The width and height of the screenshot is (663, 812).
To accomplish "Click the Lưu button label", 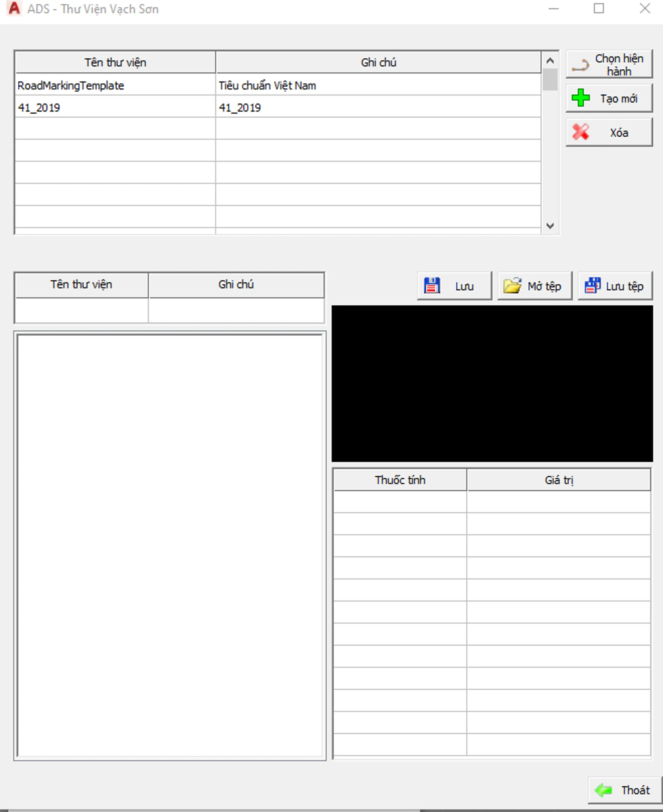I will pyautogui.click(x=464, y=286).
